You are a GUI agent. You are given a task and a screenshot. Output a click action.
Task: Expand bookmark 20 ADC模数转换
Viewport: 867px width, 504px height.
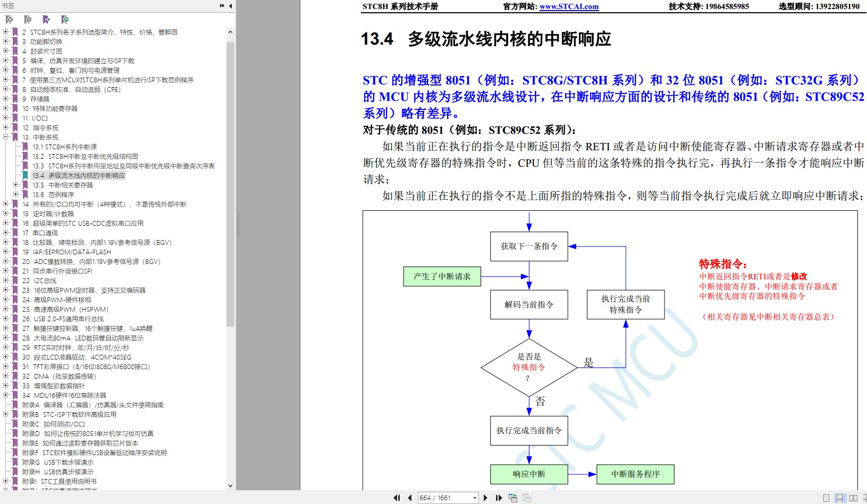[x=6, y=261]
